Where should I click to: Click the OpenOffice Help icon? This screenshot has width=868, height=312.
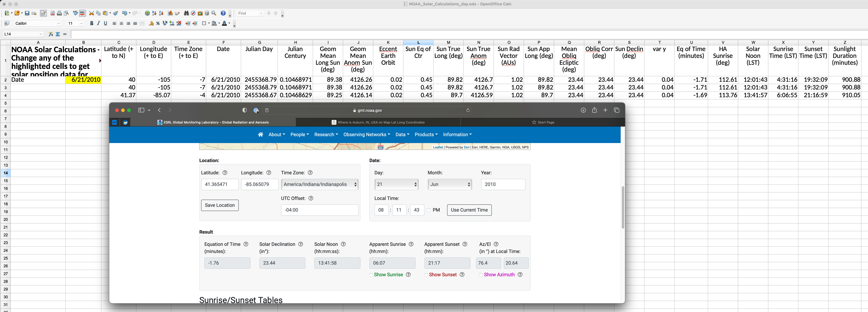[223, 13]
